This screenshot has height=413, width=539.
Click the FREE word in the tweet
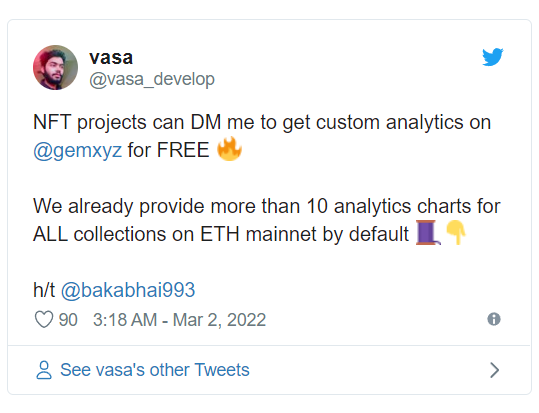183,150
